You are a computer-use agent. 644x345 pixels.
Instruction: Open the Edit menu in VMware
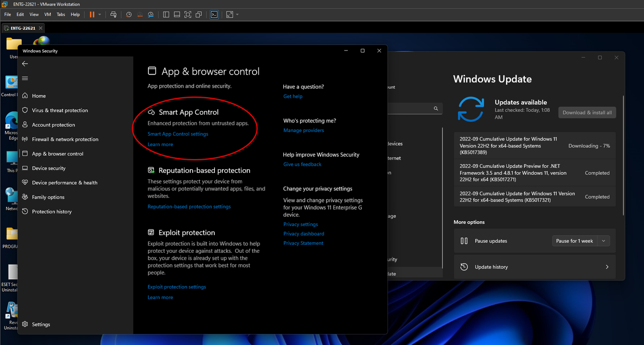pyautogui.click(x=20, y=15)
